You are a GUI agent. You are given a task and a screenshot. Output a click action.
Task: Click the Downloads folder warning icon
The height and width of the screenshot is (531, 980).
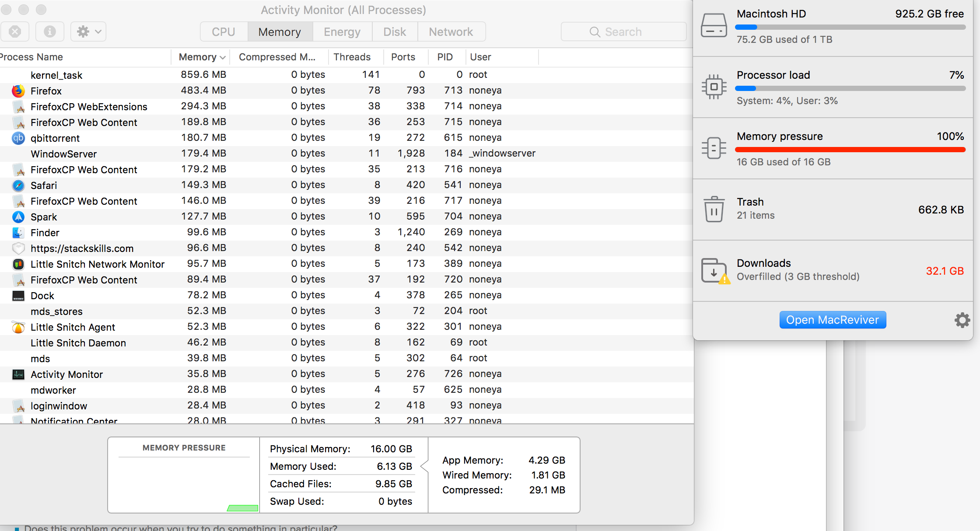coord(716,271)
